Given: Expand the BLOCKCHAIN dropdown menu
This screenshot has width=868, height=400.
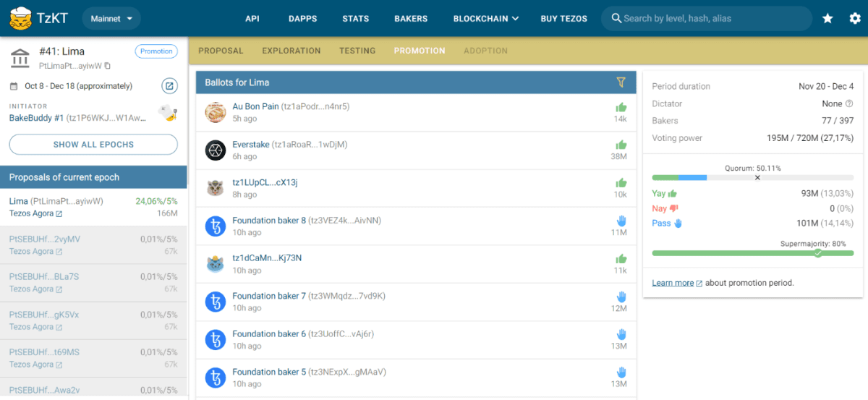Looking at the screenshot, I should (486, 18).
